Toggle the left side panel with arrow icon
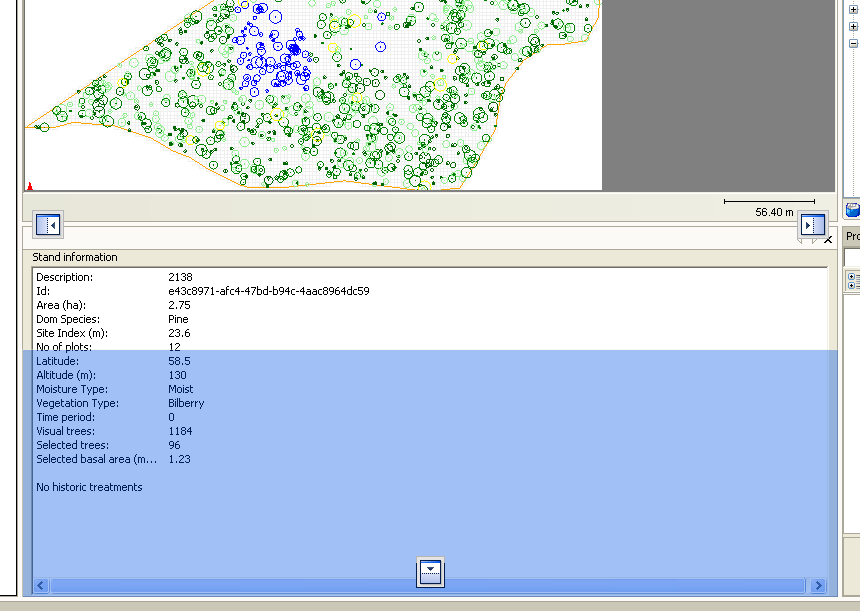This screenshot has width=860, height=611. click(48, 225)
